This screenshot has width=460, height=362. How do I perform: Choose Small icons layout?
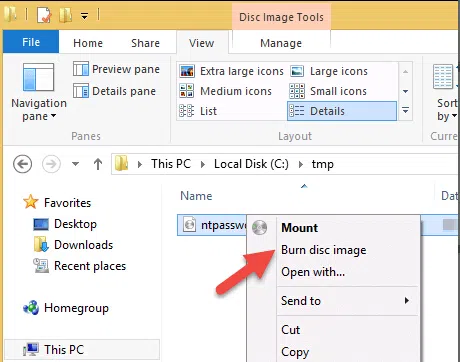point(328,91)
